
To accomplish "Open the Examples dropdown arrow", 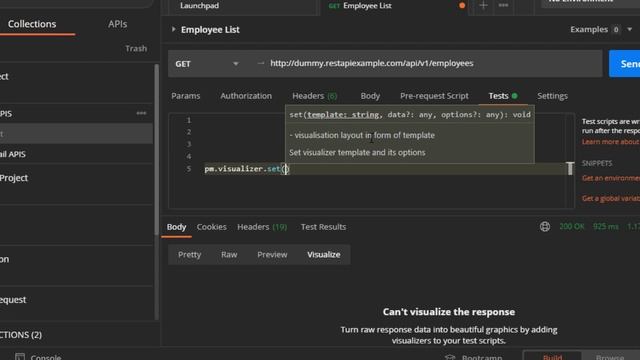I will (x=629, y=29).
